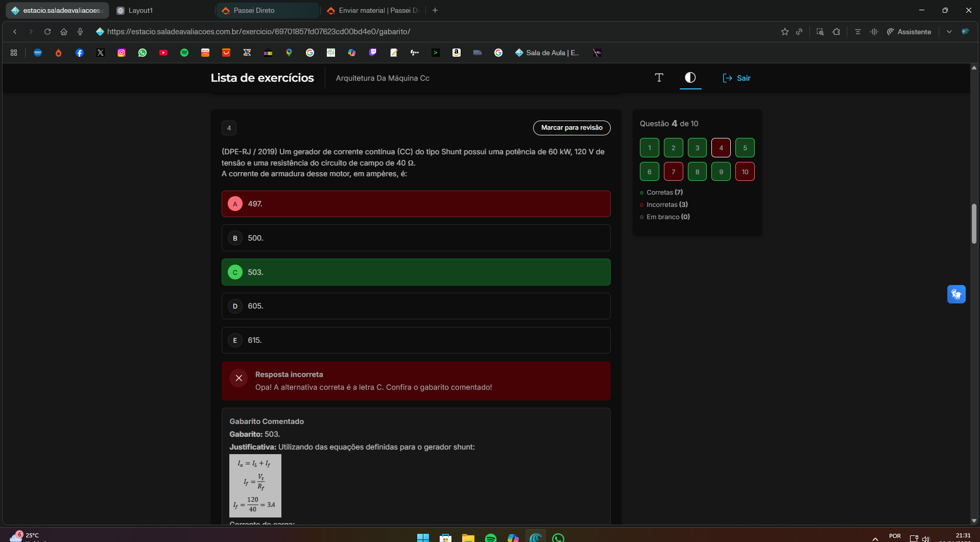
Task: Toggle the contrast theme icon
Action: click(x=690, y=78)
